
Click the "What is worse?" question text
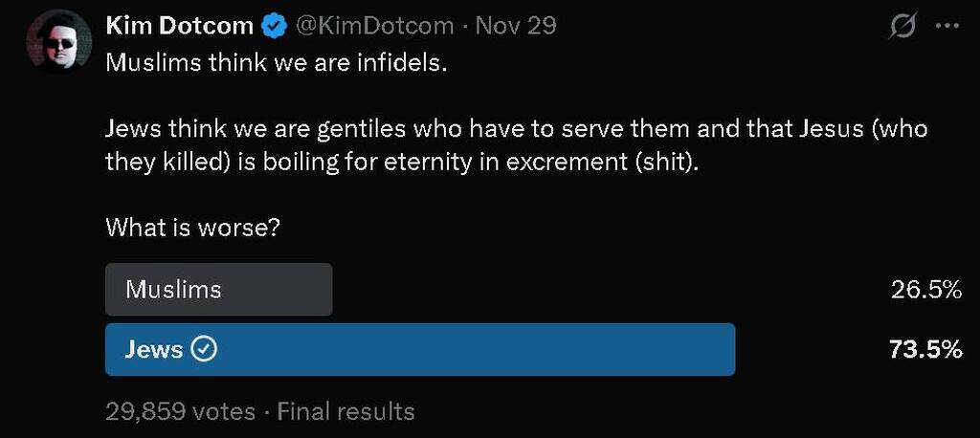(198, 228)
